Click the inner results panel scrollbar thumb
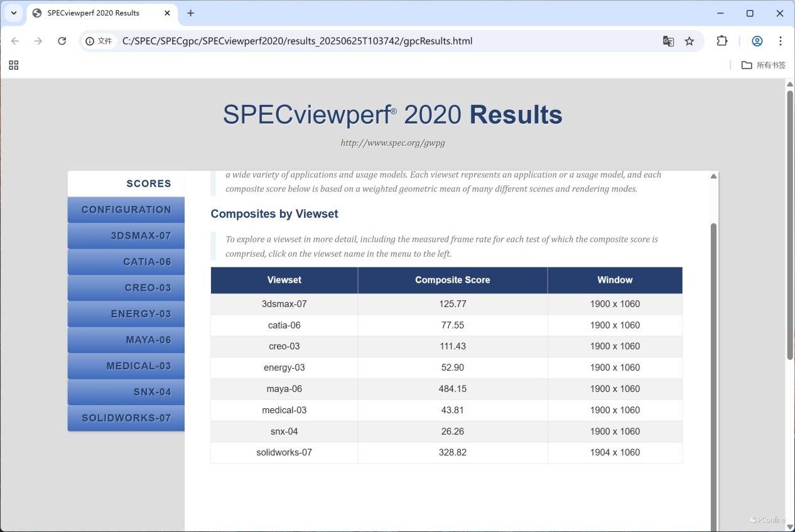The height and width of the screenshot is (532, 795). point(713,377)
